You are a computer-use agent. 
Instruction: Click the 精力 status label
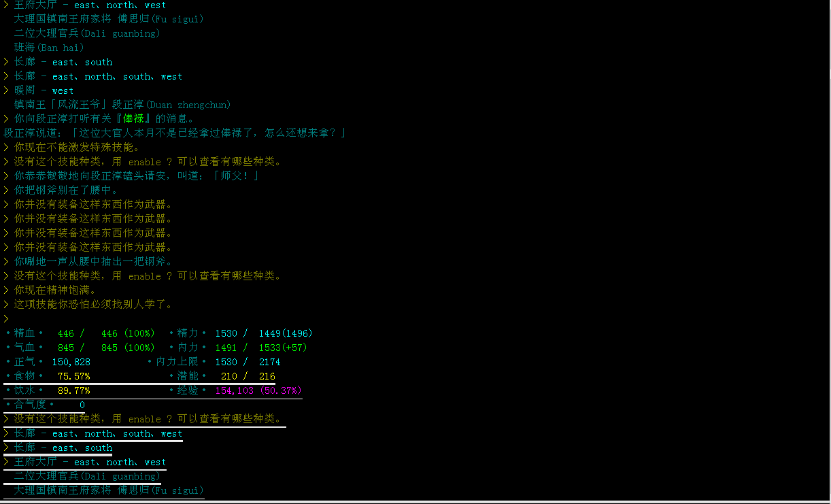click(x=188, y=333)
